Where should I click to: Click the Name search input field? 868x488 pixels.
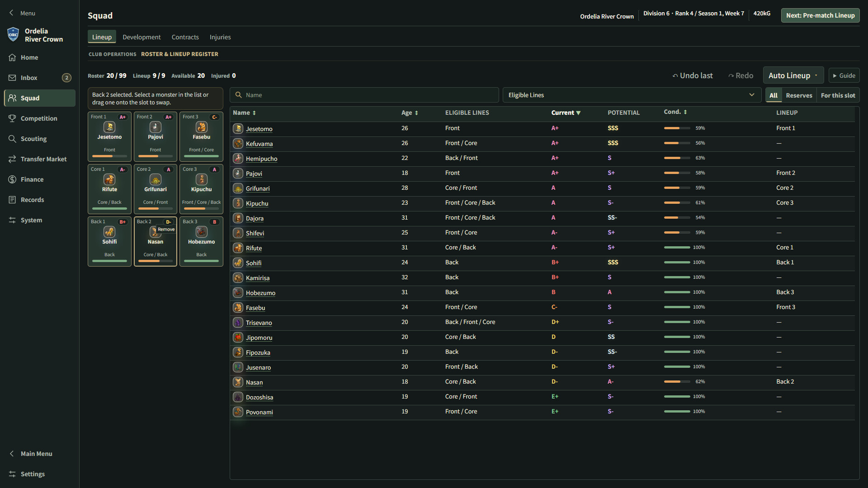coord(364,95)
